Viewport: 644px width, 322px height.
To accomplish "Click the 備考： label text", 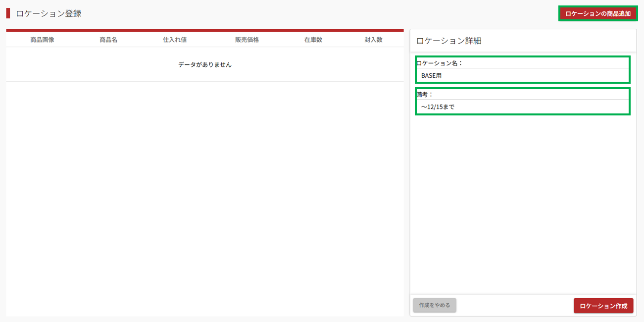I will [x=425, y=94].
